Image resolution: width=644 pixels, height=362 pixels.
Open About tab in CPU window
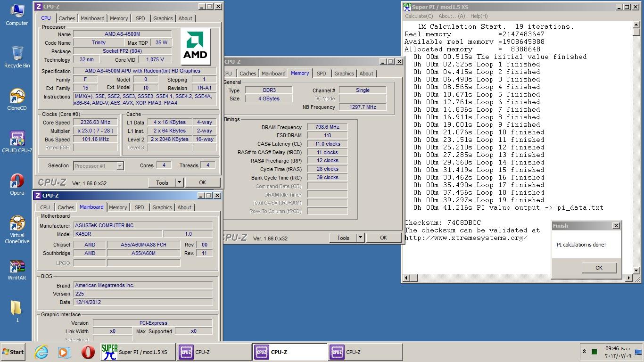coord(185,18)
